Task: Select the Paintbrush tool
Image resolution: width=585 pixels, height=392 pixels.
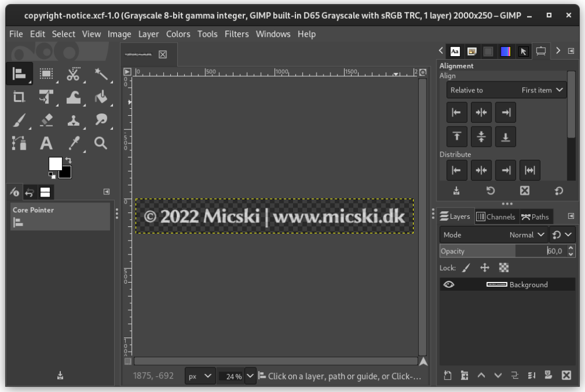Action: click(x=20, y=120)
